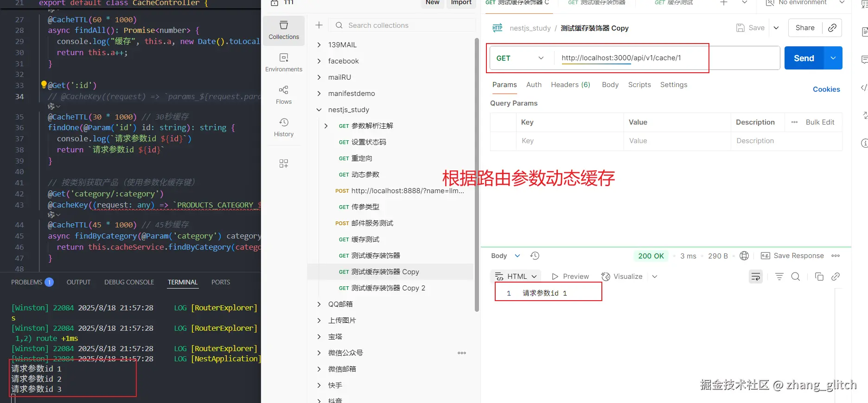The width and height of the screenshot is (868, 403).
Task: Switch to the Params tab
Action: tap(504, 85)
